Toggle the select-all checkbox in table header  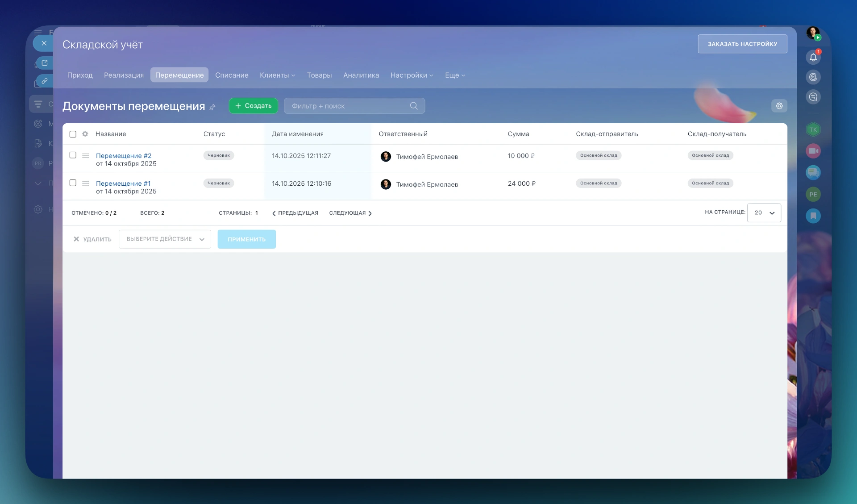pos(73,134)
